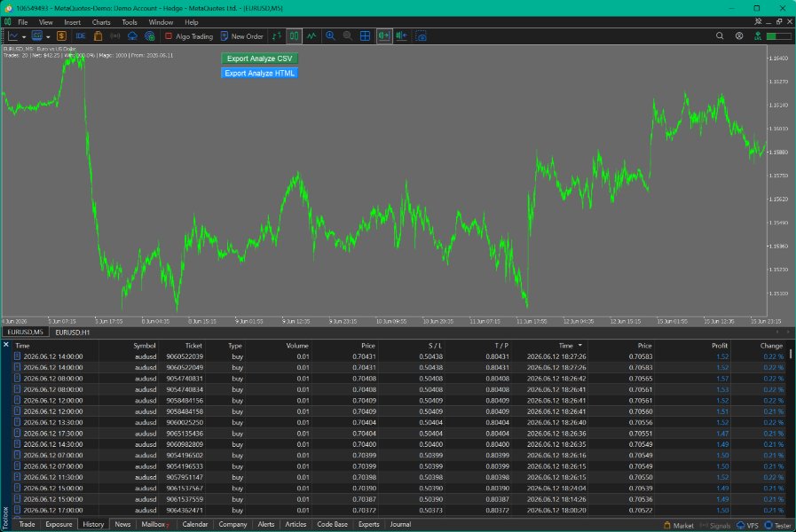The image size is (796, 532).
Task: Toggle chart shift icon
Action: tap(402, 36)
